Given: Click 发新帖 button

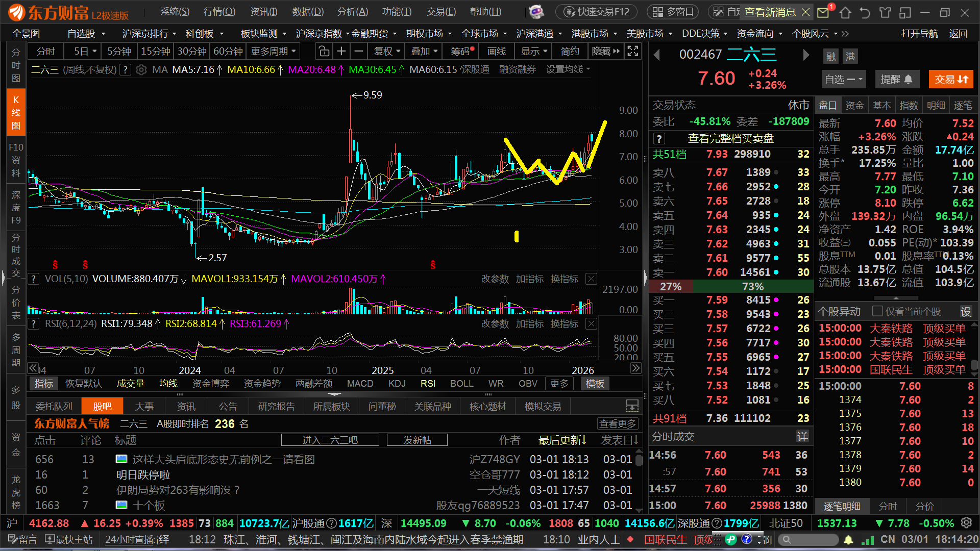Looking at the screenshot, I should [417, 440].
